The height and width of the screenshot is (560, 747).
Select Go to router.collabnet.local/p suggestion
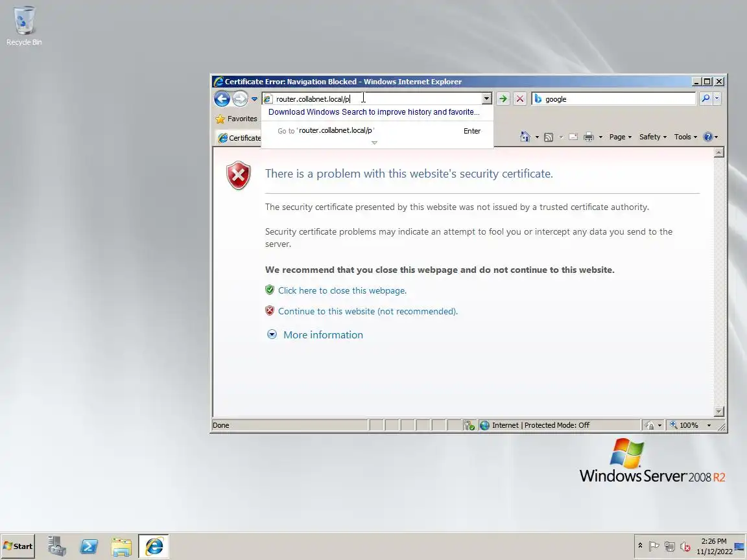click(x=377, y=130)
